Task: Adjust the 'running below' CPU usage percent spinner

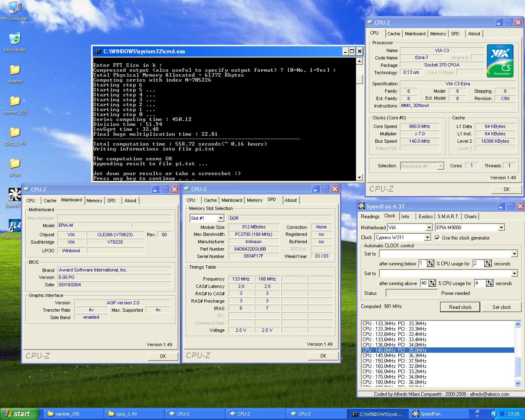Action: 430,263
